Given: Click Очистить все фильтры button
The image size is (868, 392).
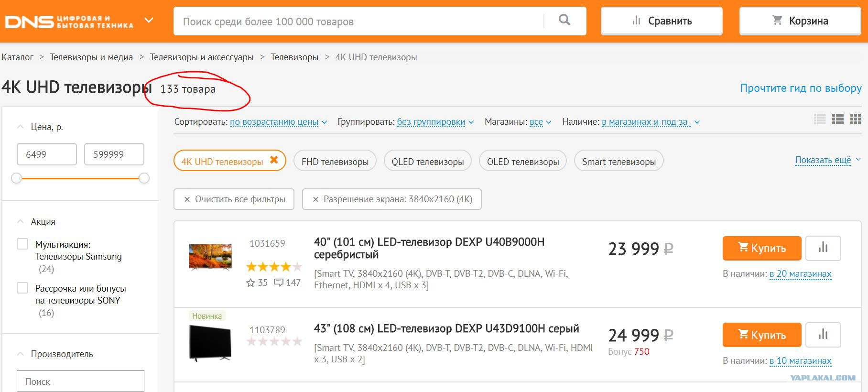Looking at the screenshot, I should point(234,199).
